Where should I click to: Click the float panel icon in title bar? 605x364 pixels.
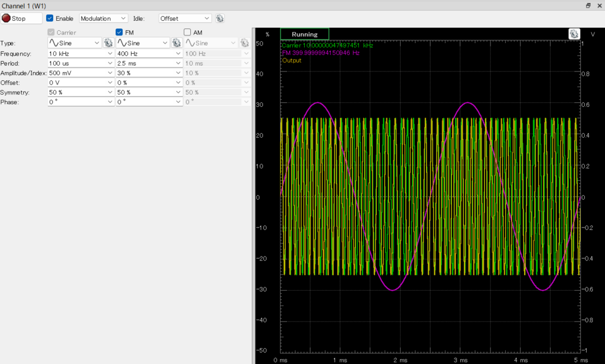tap(588, 5)
